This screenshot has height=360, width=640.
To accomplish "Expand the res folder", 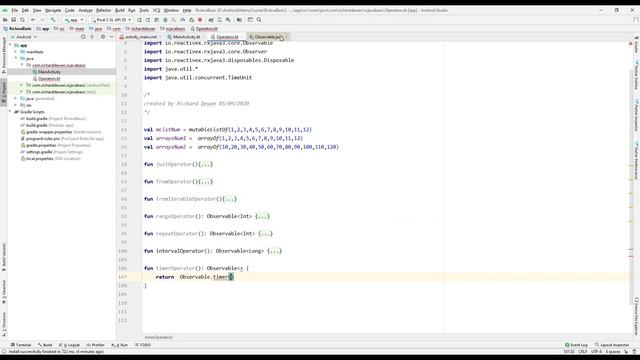I will [x=16, y=105].
